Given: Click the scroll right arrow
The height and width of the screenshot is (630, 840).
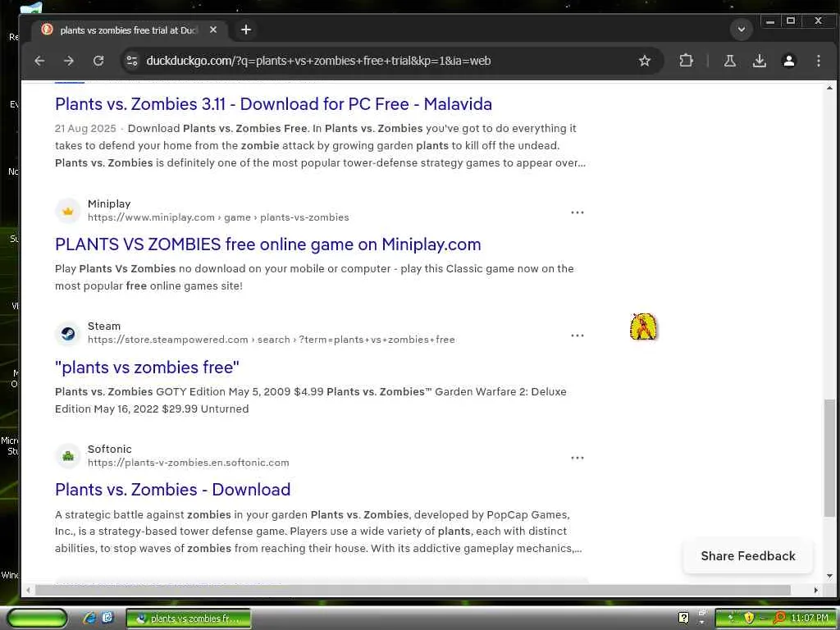Looking at the screenshot, I should coord(816,590).
